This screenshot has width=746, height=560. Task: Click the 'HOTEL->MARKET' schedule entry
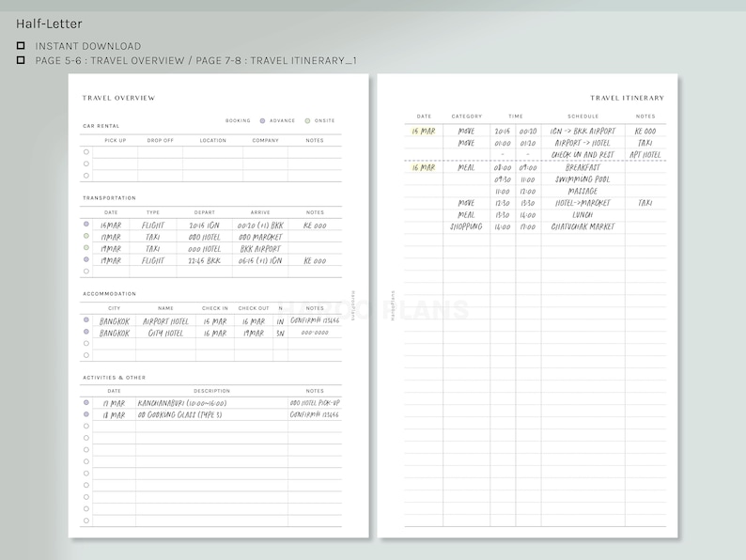coord(583,203)
